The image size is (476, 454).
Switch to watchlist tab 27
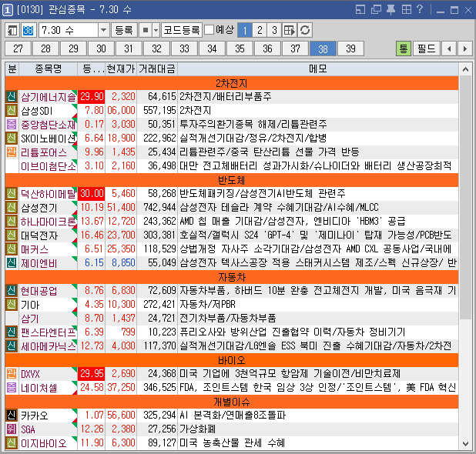(18, 48)
